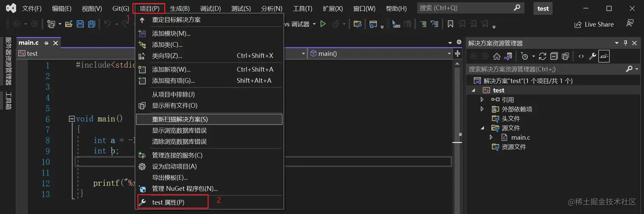Open the 文件(F) menu

point(32,9)
